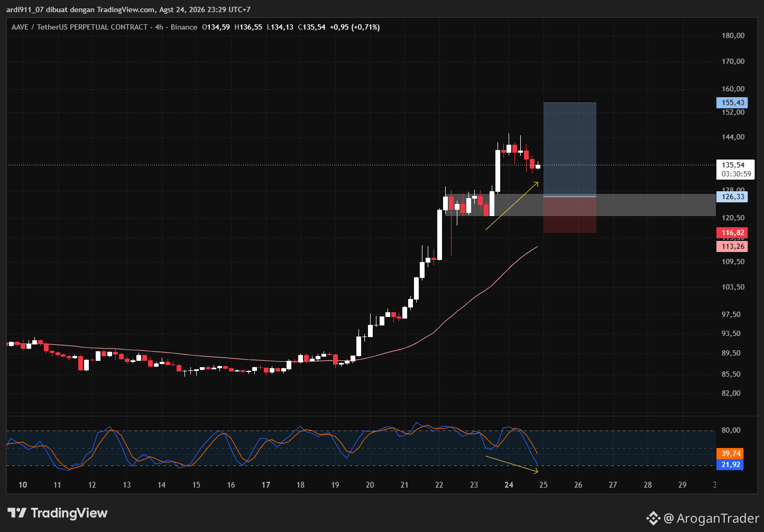This screenshot has height=532, width=764.
Task: Click the close value C135,54 in the legend
Action: tap(311, 27)
